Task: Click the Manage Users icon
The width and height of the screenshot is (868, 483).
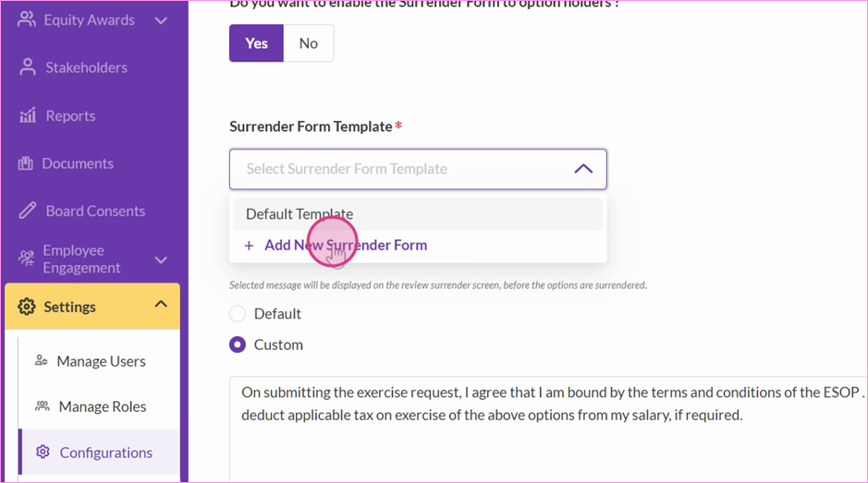Action: point(42,361)
